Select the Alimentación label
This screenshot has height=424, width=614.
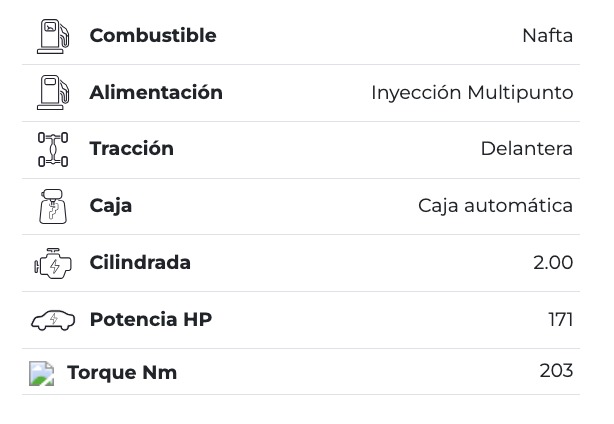156,93
